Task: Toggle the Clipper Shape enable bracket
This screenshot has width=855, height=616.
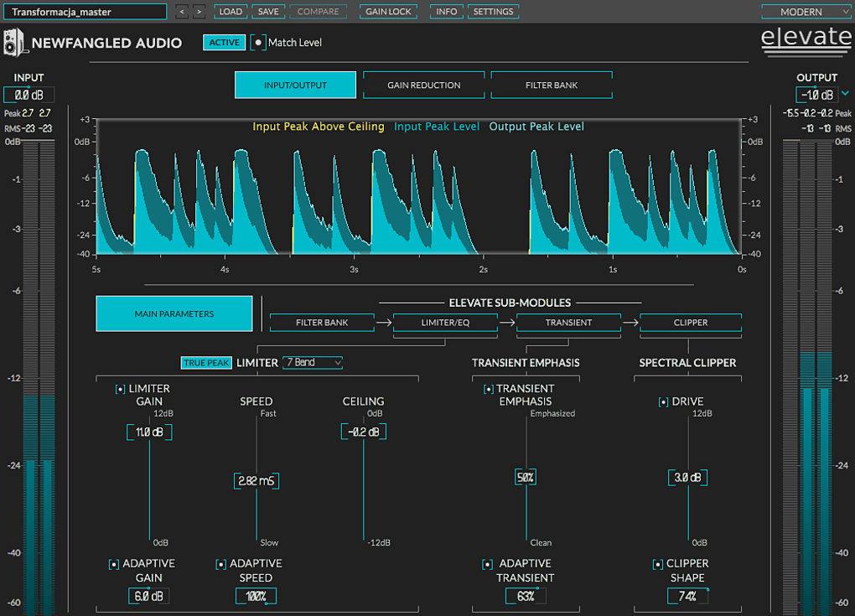Action: [x=658, y=564]
